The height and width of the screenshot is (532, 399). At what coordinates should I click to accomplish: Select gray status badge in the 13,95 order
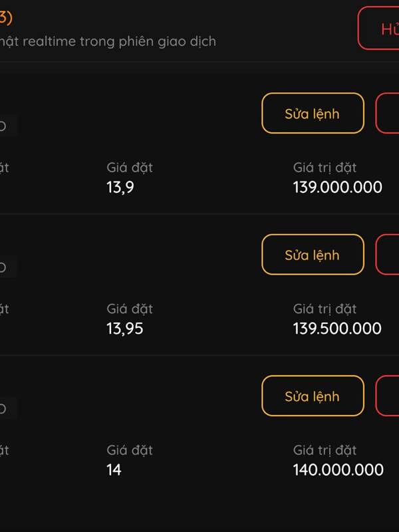(7, 267)
